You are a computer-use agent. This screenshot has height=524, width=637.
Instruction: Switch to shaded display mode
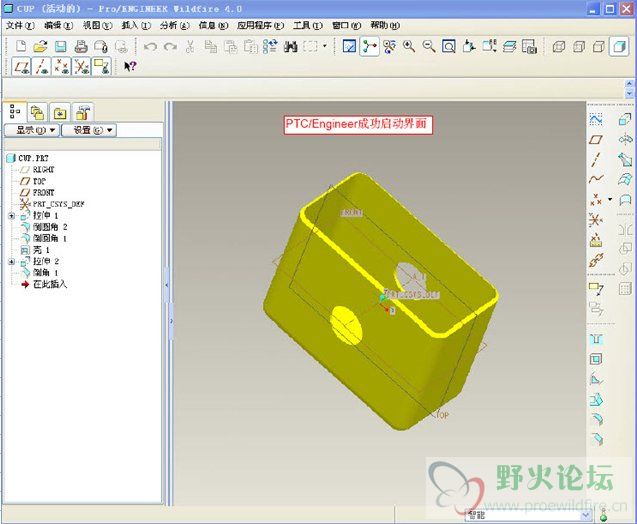619,46
